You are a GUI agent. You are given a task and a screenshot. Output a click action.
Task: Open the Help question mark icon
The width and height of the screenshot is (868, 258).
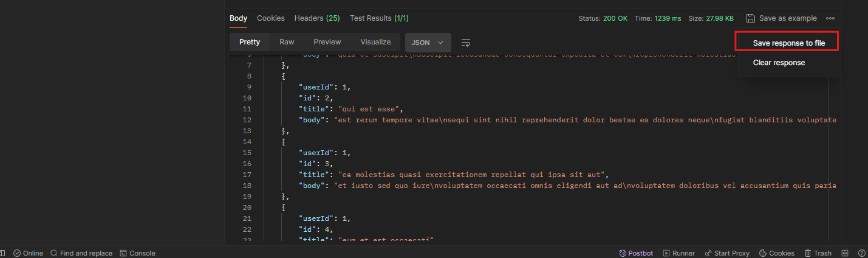coord(861,253)
